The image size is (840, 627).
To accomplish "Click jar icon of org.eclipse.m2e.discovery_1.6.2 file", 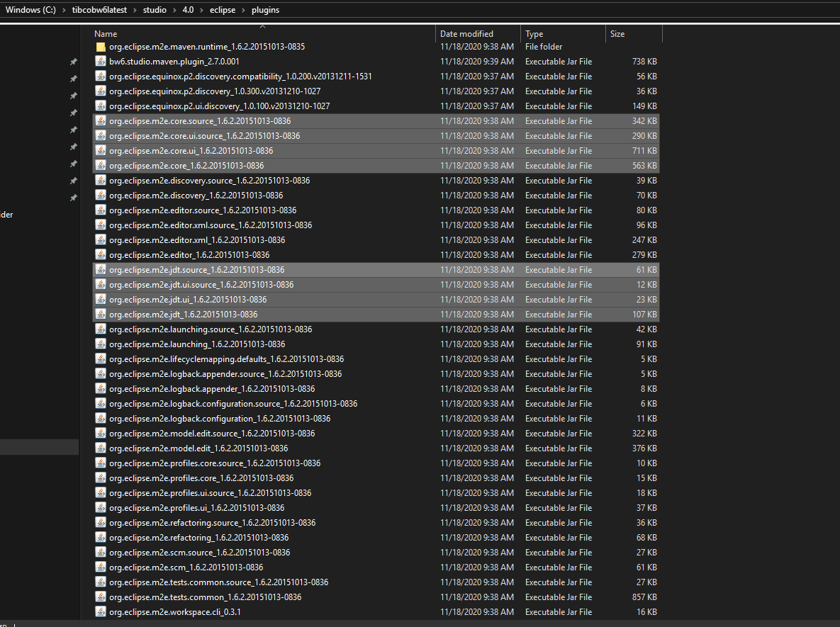I will (100, 196).
